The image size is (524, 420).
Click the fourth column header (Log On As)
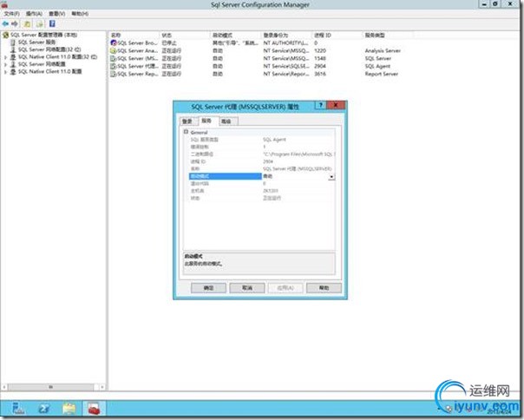(286, 35)
